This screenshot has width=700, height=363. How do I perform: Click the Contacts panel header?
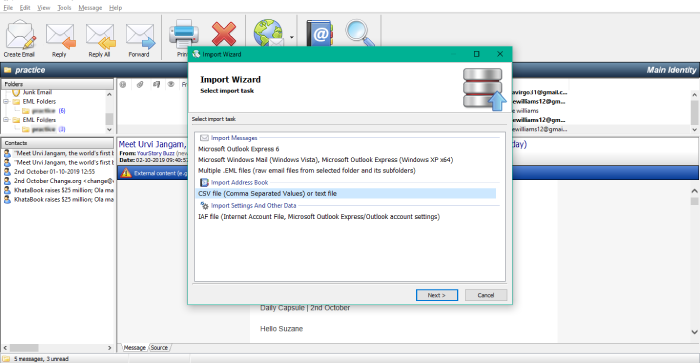[57, 143]
